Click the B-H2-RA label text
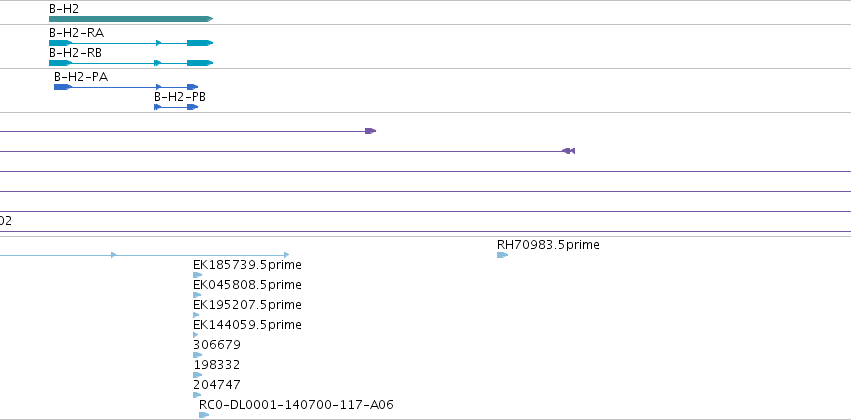The height and width of the screenshot is (420, 851). pyautogui.click(x=77, y=33)
